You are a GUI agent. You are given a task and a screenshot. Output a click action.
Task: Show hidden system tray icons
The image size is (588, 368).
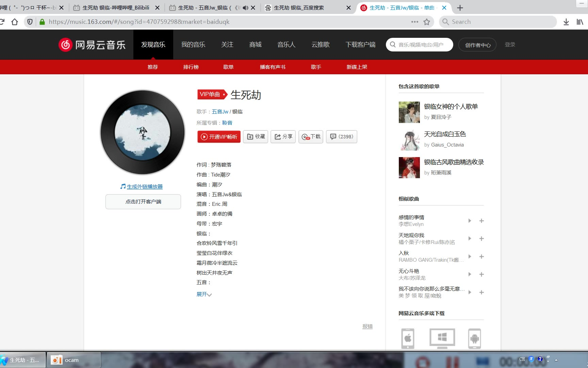tap(556, 360)
